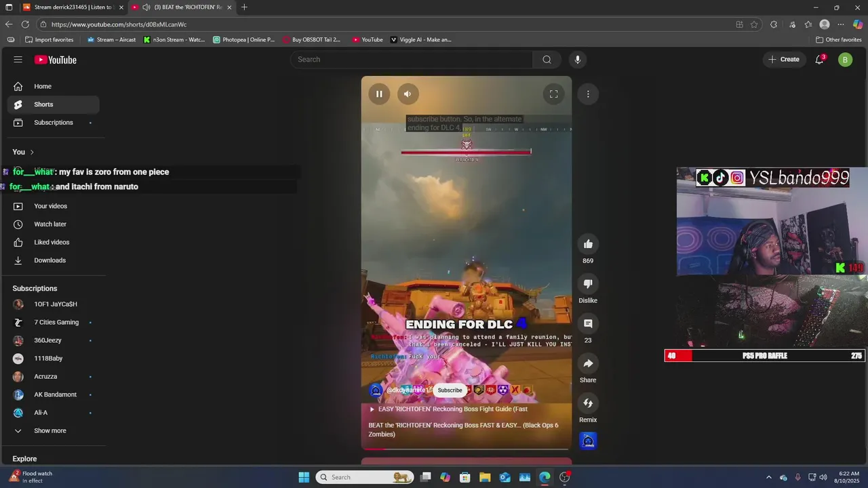Open AK Bandamont subscription channel
868x488 pixels.
pos(53,394)
